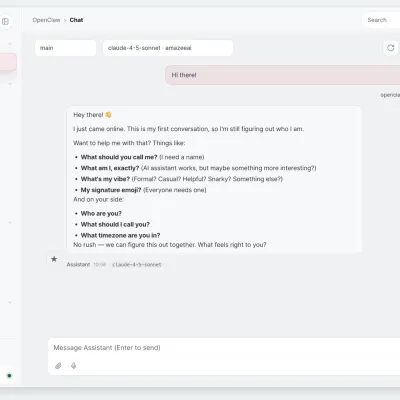Click Want to help me with that? line
400x400 pixels.
(x=129, y=143)
